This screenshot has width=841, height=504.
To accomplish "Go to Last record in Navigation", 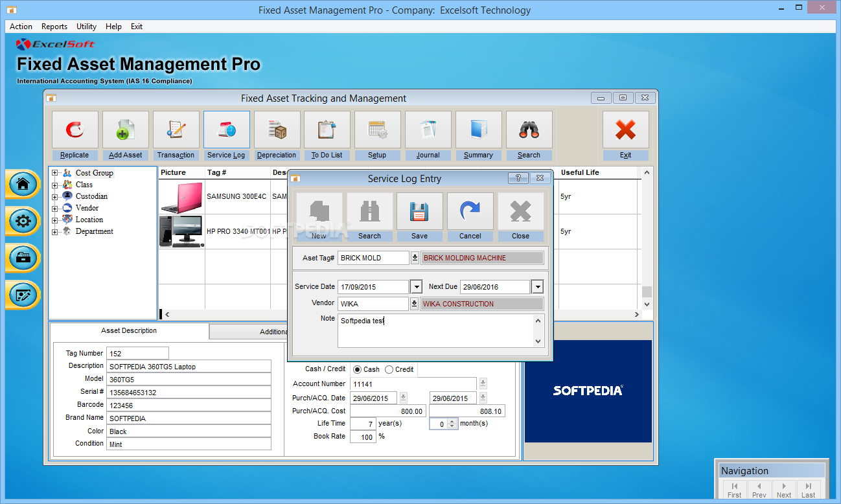I will coord(809,490).
